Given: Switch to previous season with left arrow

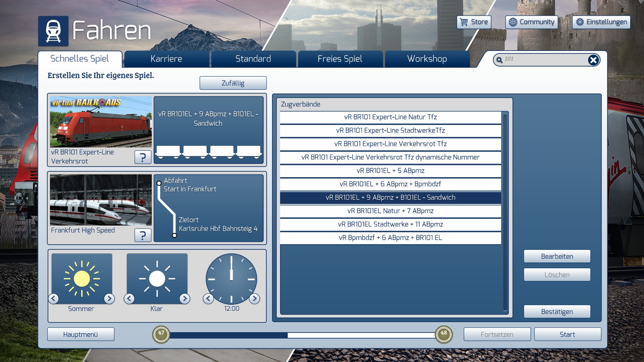Looking at the screenshot, I should click(54, 298).
